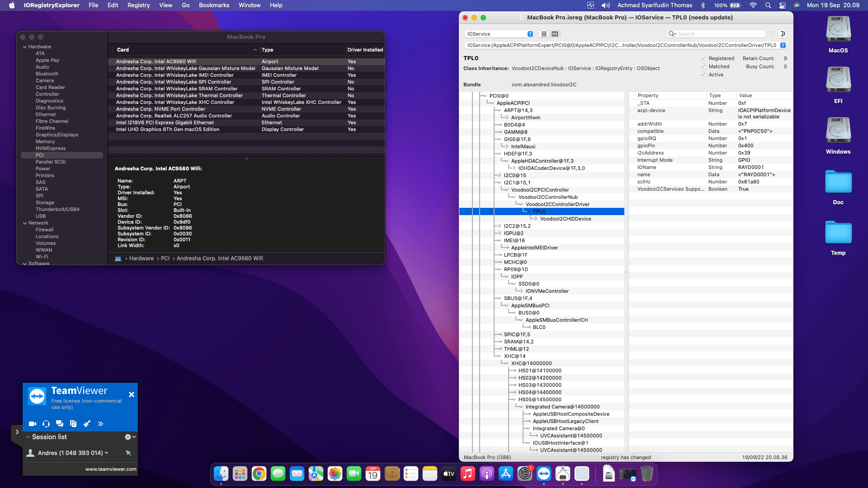Start TeamViewer video camera

click(x=32, y=424)
